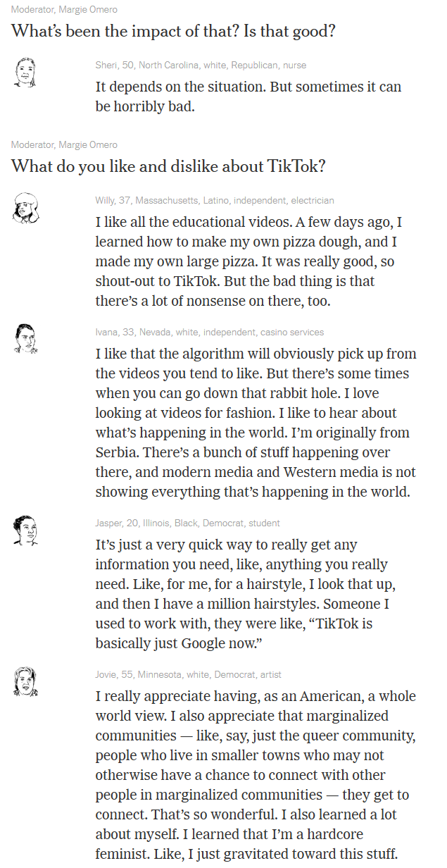
Task: Click the heading about liking and disliking TikTok
Action: tap(168, 166)
